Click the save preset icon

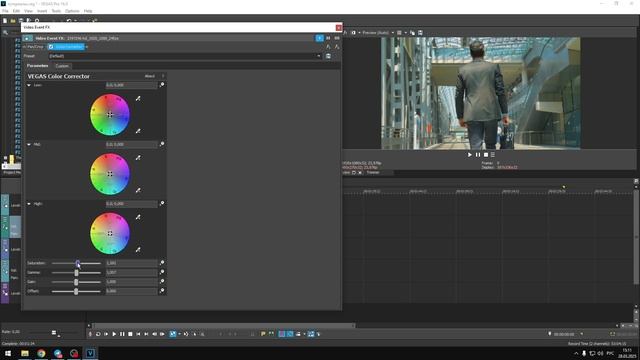click(x=328, y=56)
